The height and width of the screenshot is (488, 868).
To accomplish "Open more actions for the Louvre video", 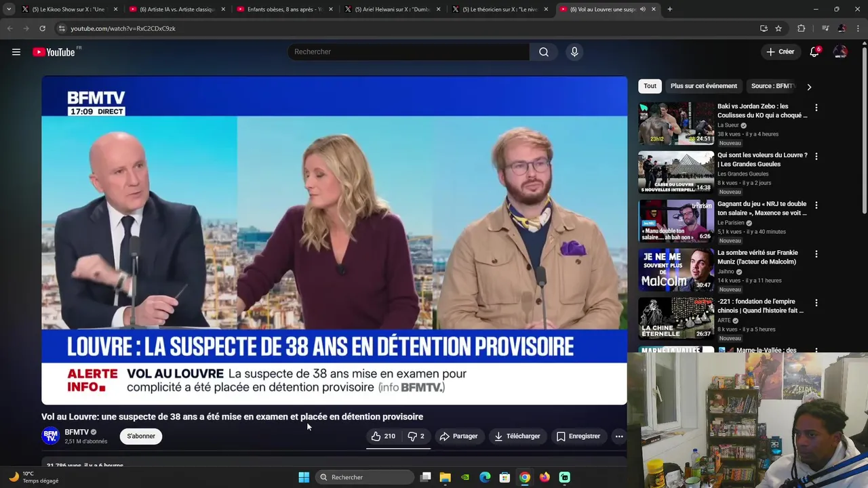I will point(619,436).
